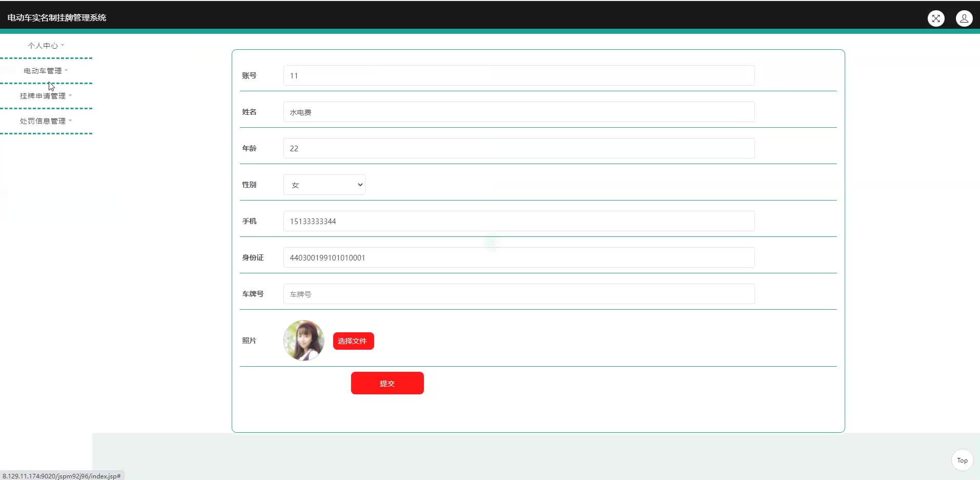The image size is (980, 480).
Task: Click the fullscreen toggle icon in header
Action: (936, 18)
